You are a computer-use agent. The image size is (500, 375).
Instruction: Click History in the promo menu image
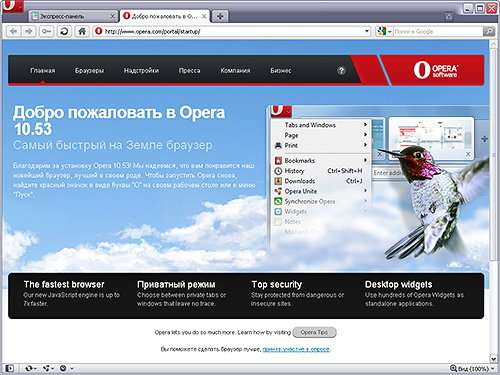294,171
